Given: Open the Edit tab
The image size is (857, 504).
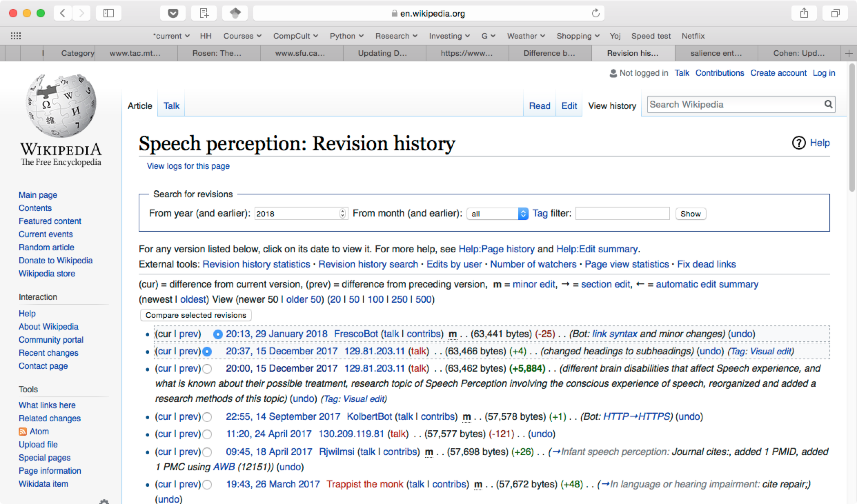Looking at the screenshot, I should 569,106.
